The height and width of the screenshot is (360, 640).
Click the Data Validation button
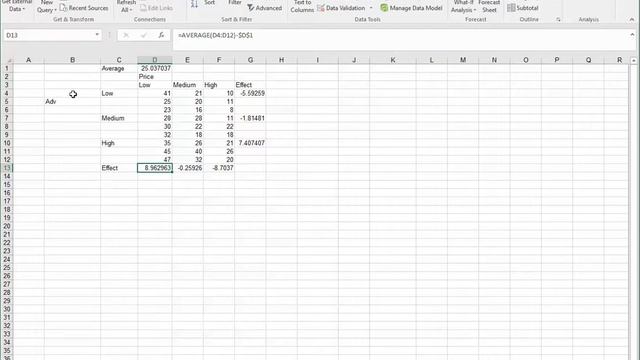pos(341,8)
